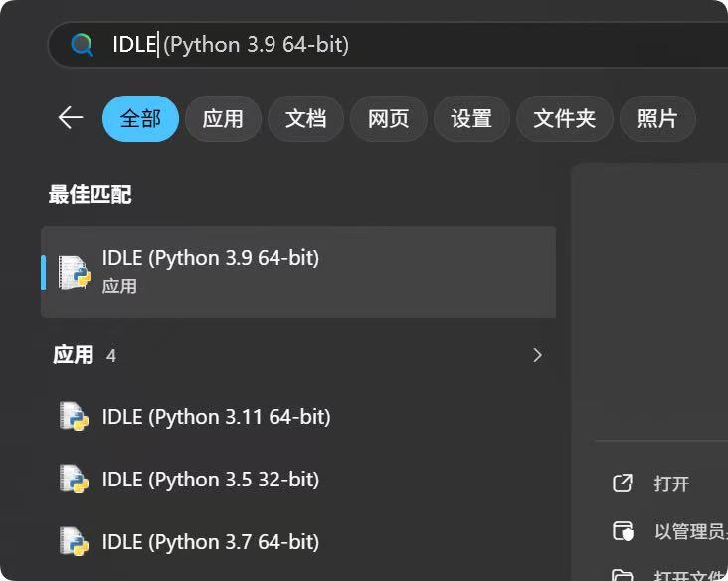The image size is (728, 581).
Task: Open IDLE (Python 3.5 32-bit) result
Action: pyautogui.click(x=298, y=480)
